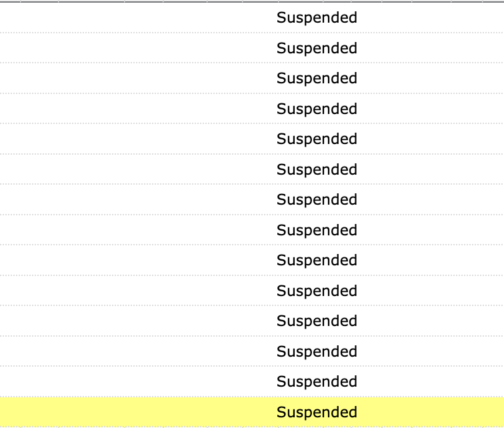Screen dimensions: 504x428
Task: Click empty left cell of the first row
Action: point(100,18)
